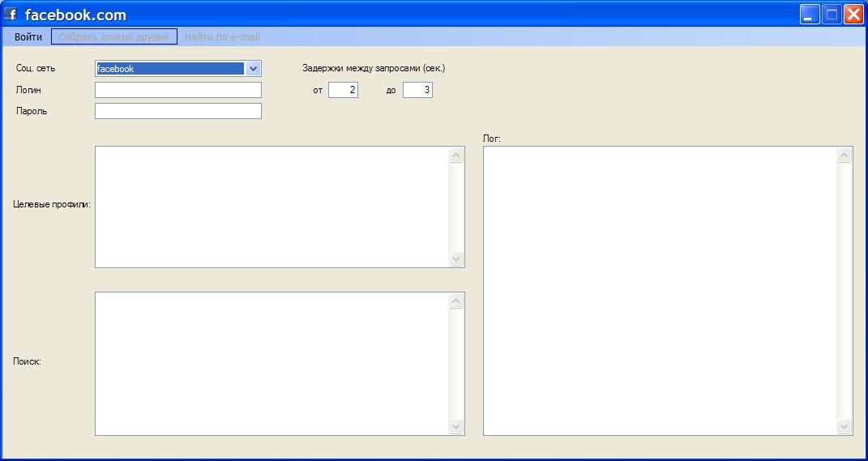Viewport: 868px width, 461px height.
Task: Click scroll down arrow in Целевые профили box
Action: coord(456,259)
